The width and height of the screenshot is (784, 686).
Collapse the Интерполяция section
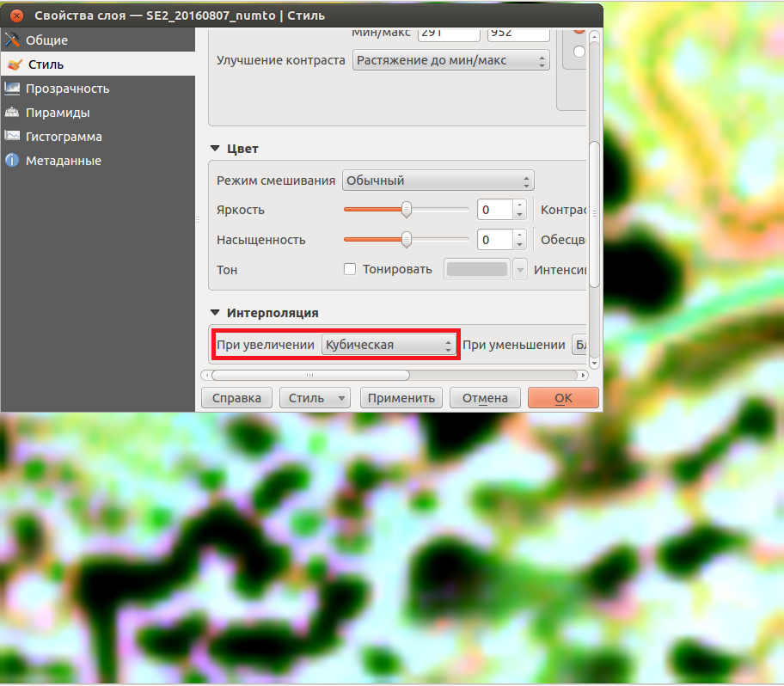[x=215, y=313]
